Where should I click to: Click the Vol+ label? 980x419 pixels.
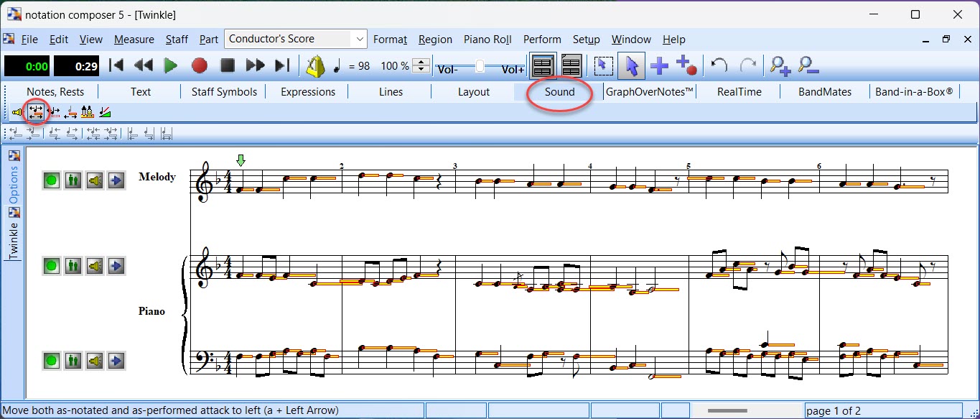pyautogui.click(x=513, y=70)
